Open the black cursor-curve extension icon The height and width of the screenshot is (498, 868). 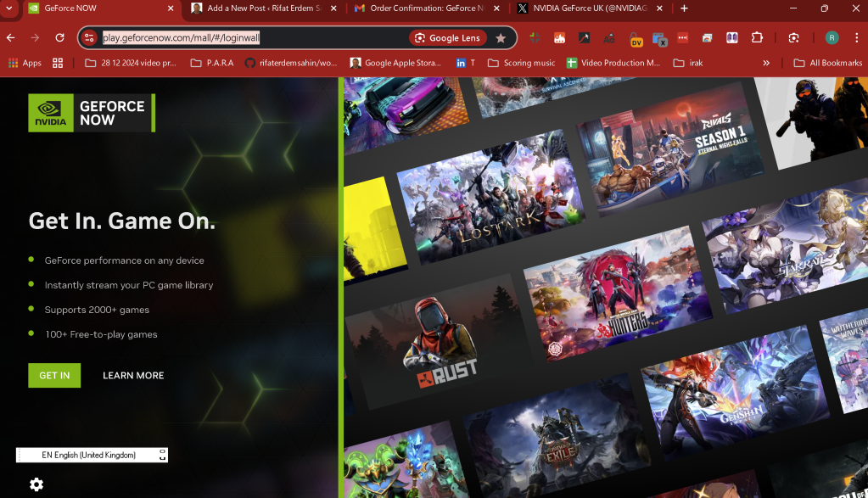pyautogui.click(x=584, y=37)
